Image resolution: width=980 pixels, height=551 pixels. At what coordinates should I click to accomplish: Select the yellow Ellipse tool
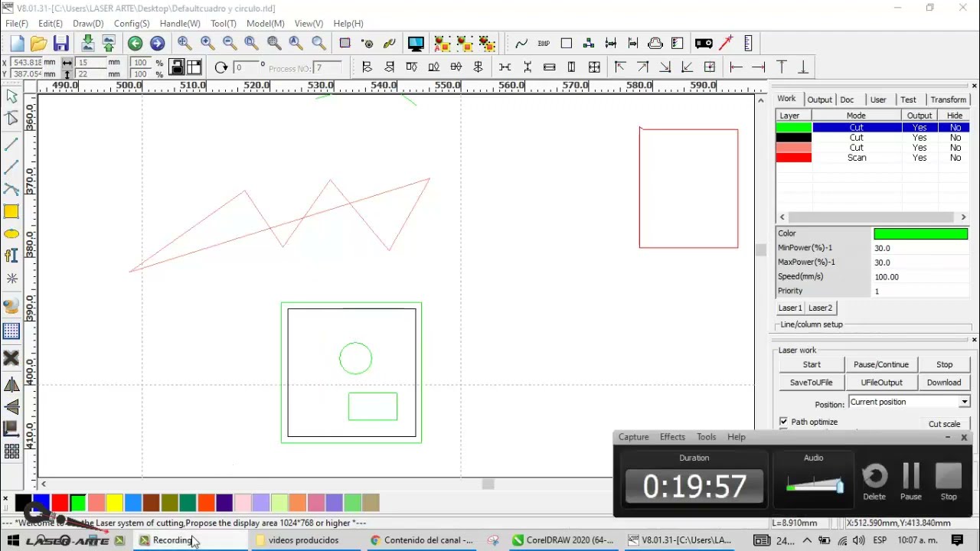coord(11,234)
